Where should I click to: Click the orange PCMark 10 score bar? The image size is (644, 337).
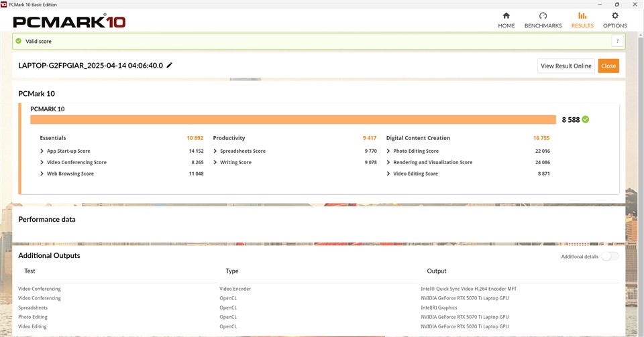coord(292,119)
